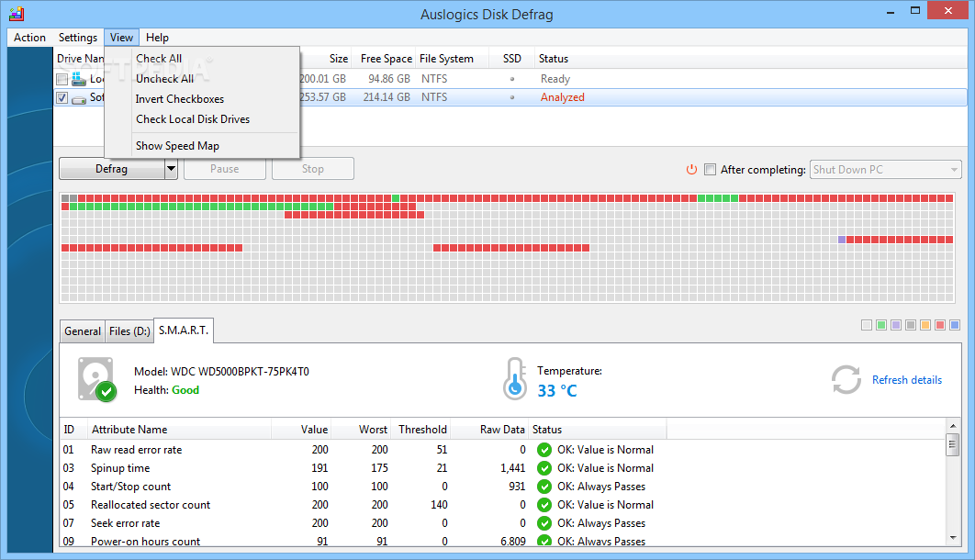Click the second drive's hard disk icon
975x560 pixels.
79,99
